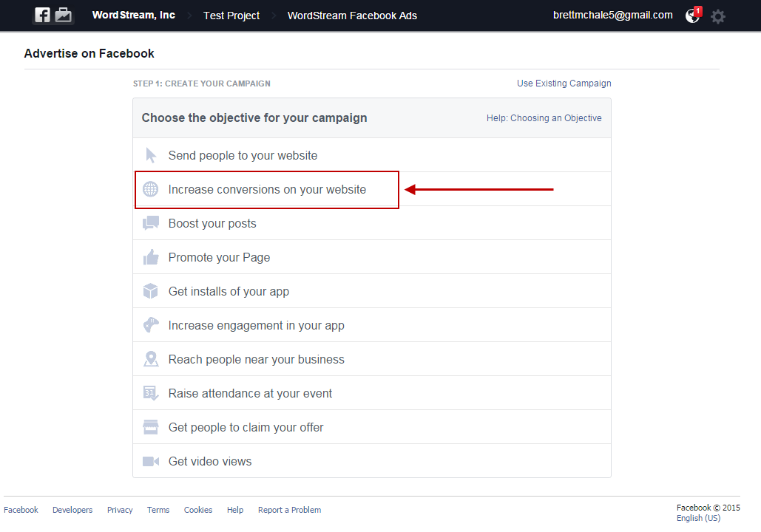Click the brettmchale5@gmail.com account name
Screen dimensions: 761x532
pos(613,15)
